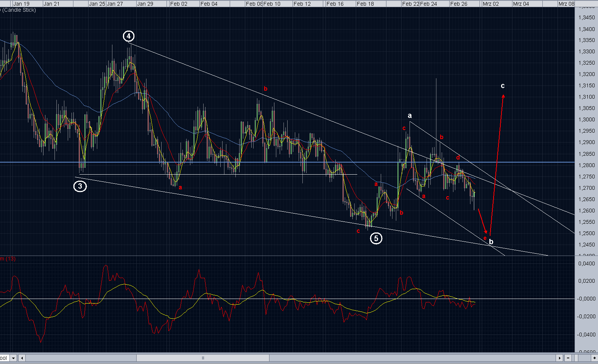The width and height of the screenshot is (598, 364).
Task: Select the red 'e' wave label
Action: 485,238
